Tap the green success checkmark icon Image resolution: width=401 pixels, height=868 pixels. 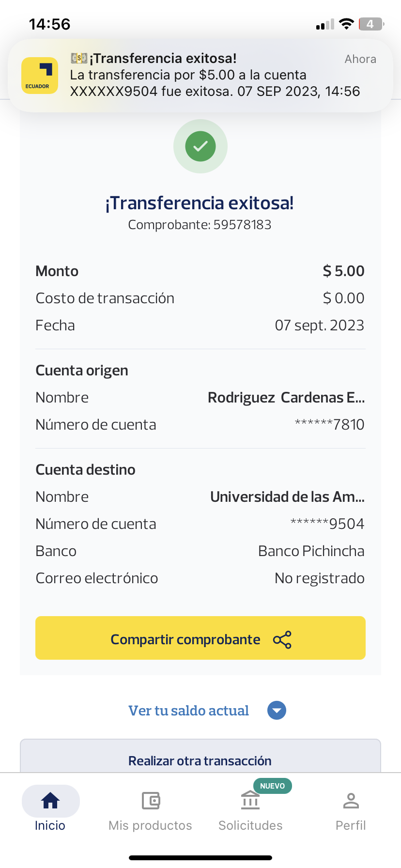click(200, 146)
